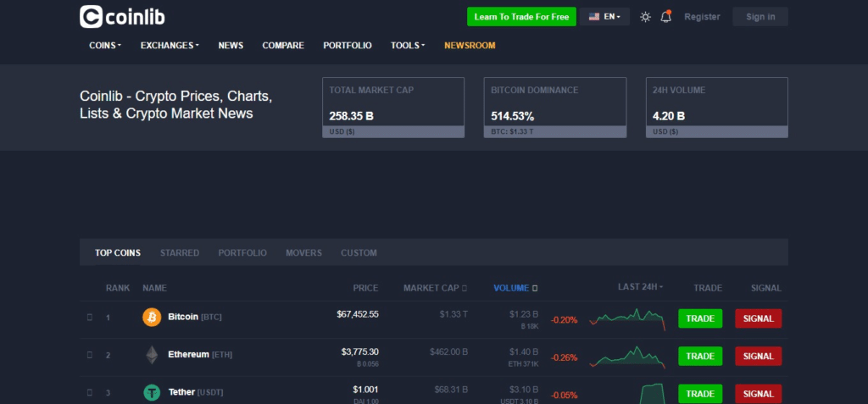This screenshot has width=868, height=404.
Task: Open the Last 24H column dropdown
Action: (640, 287)
